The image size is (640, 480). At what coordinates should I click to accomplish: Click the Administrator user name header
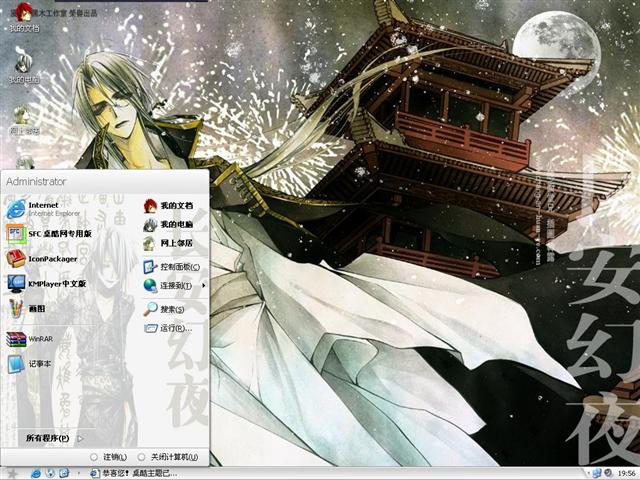36,182
